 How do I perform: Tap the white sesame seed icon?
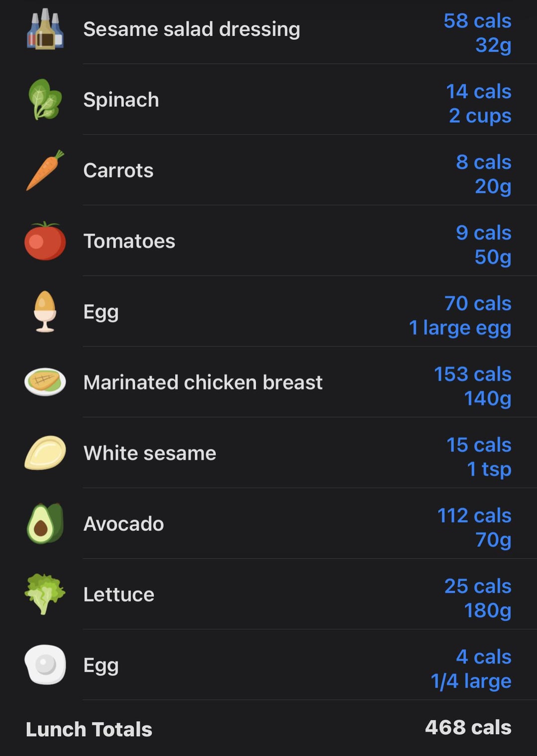tap(45, 453)
